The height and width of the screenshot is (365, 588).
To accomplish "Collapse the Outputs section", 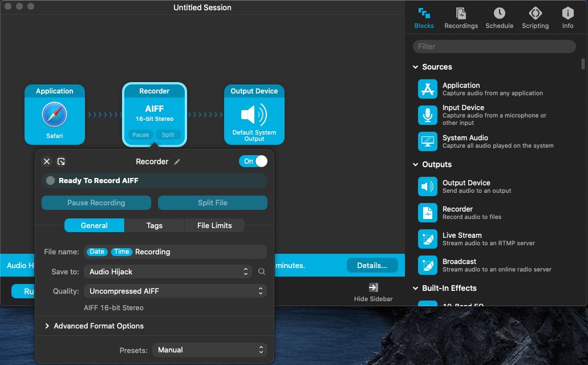I will [416, 164].
